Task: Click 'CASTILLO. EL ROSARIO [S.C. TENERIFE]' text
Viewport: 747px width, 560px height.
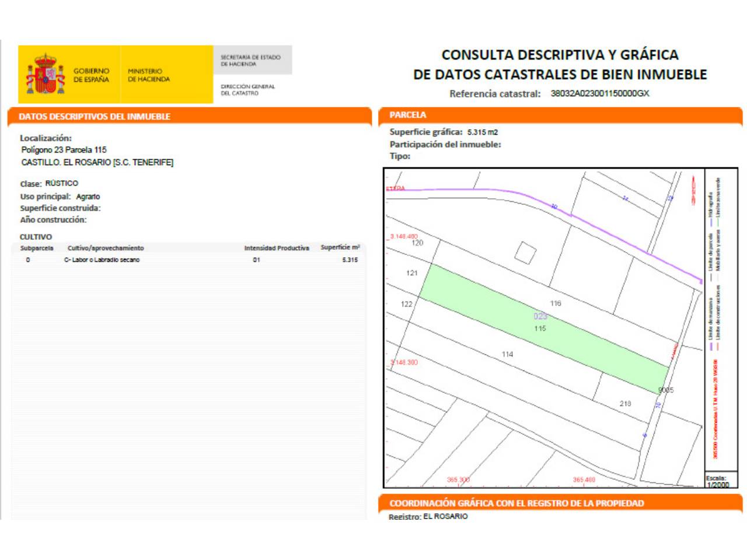Action: (97, 163)
